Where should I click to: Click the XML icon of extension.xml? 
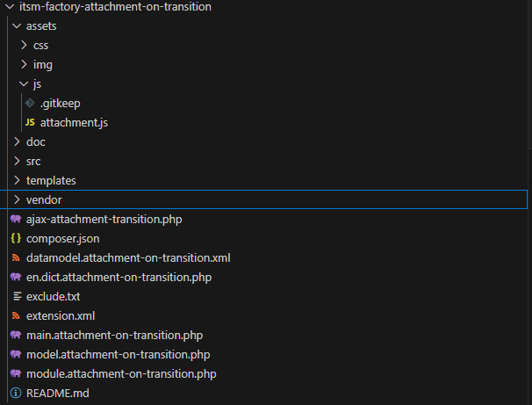click(x=16, y=315)
